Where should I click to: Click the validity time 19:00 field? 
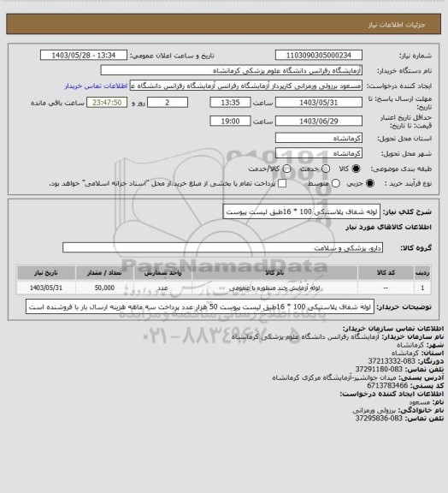tap(230, 121)
